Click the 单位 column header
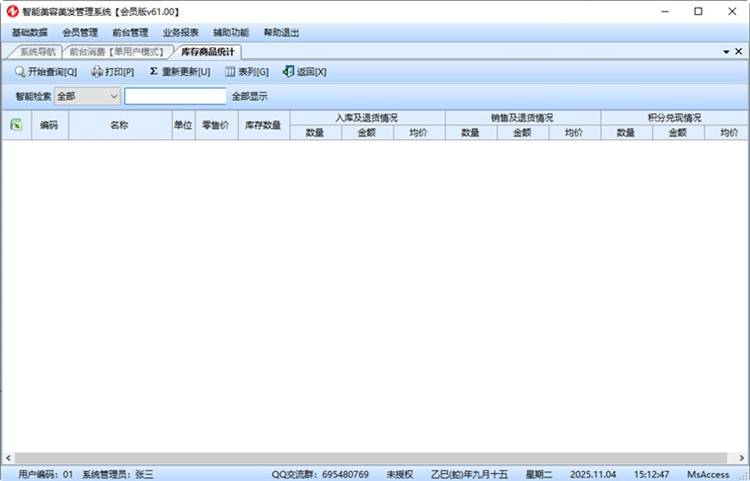This screenshot has height=481, width=750. point(183,125)
